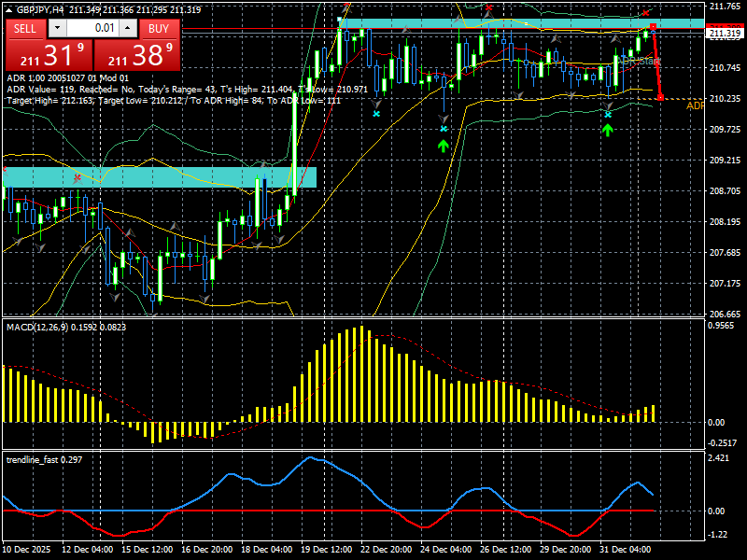Viewport: 747px width, 560px height.
Task: Click the orange ADR label at right edge
Action: tap(695, 105)
